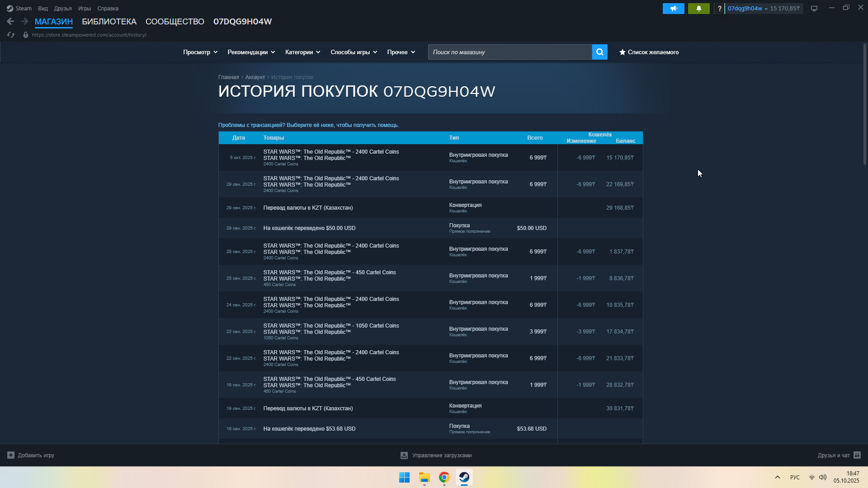Open the Список желаемого wishlist link
Image resolution: width=868 pixels, height=488 pixels.
pyautogui.click(x=649, y=52)
